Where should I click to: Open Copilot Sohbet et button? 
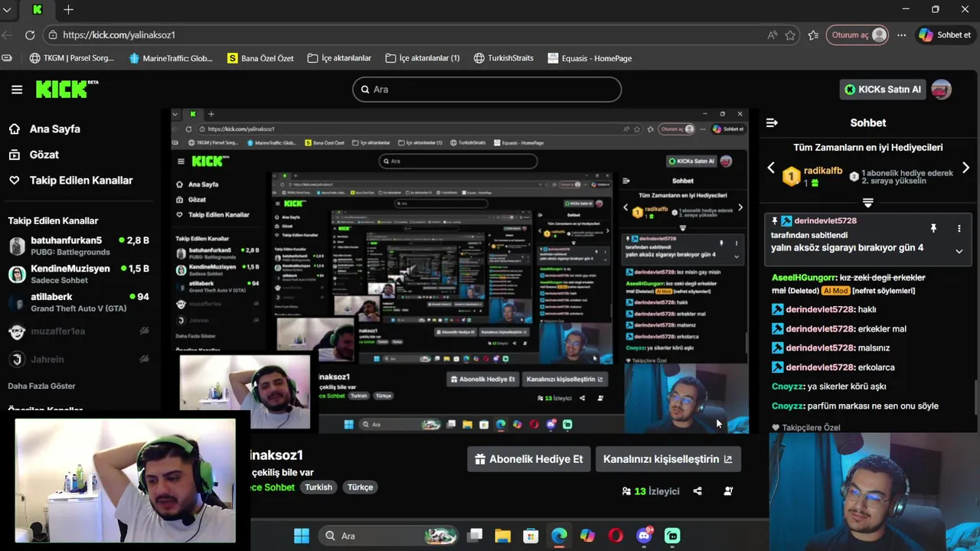click(945, 35)
